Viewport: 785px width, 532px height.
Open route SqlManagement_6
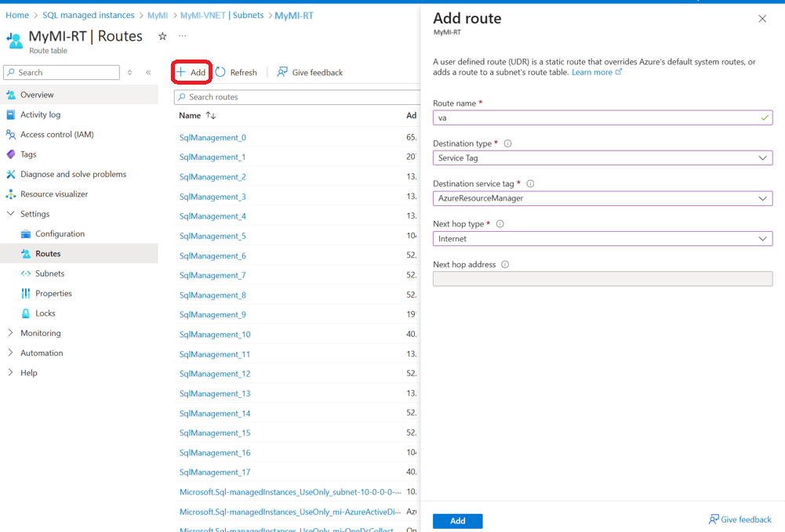click(213, 256)
